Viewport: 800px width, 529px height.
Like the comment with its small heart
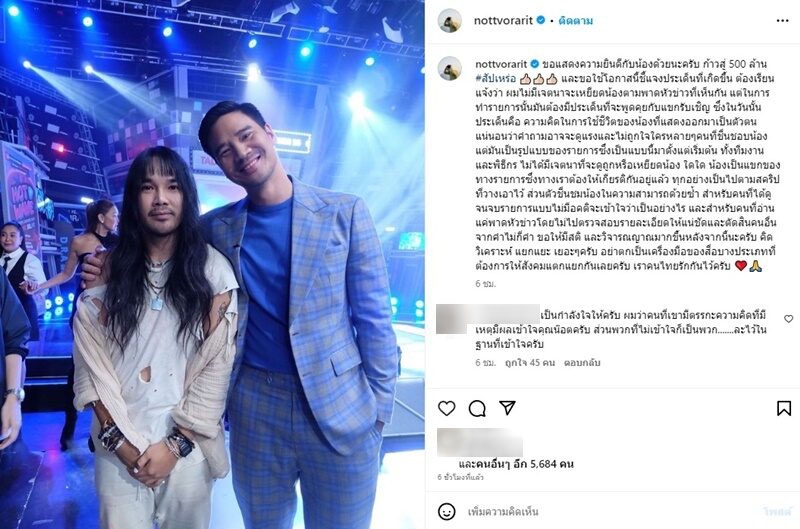788,319
